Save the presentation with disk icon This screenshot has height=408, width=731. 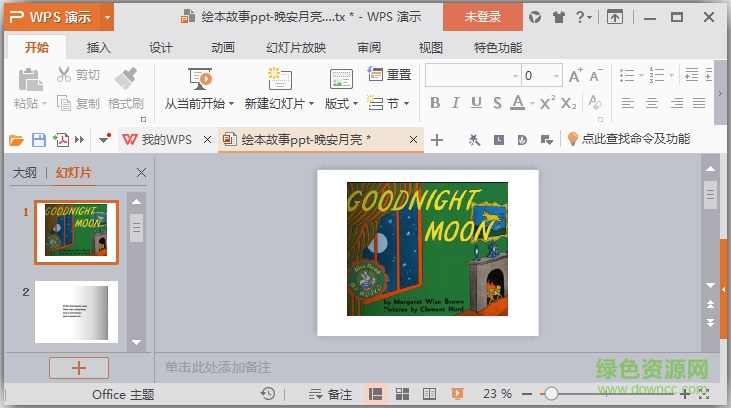39,140
